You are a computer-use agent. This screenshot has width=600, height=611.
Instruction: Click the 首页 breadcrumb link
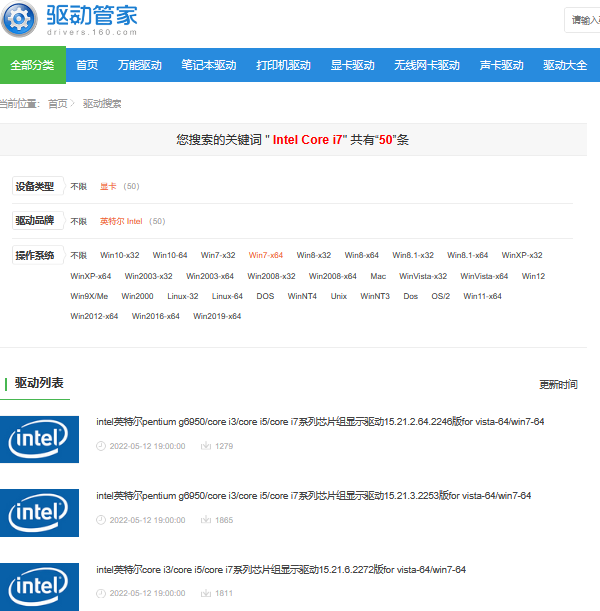click(x=57, y=104)
